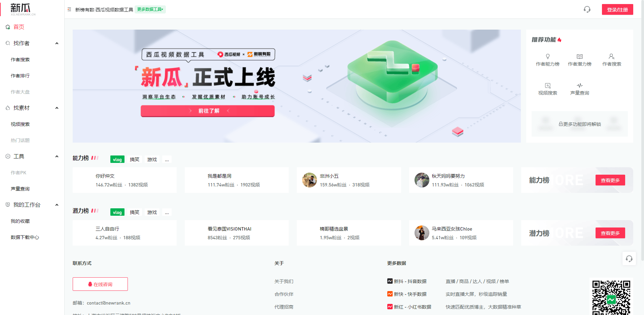The image size is (644, 315).
Task: Click 查看更多 for 能力榜
Action: 610,180
